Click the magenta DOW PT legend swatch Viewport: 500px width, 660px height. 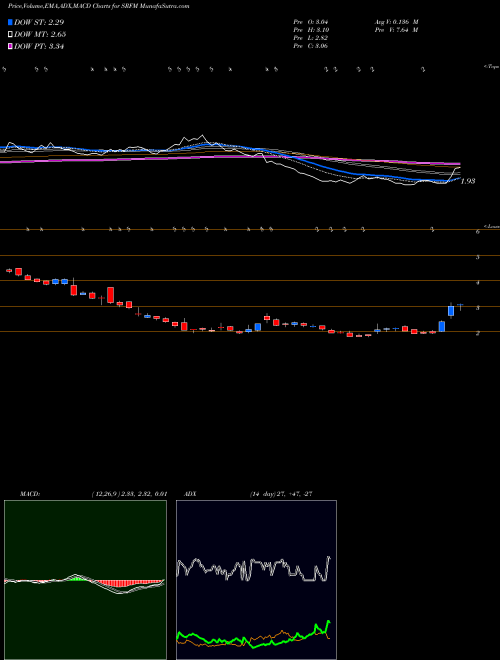(11, 47)
